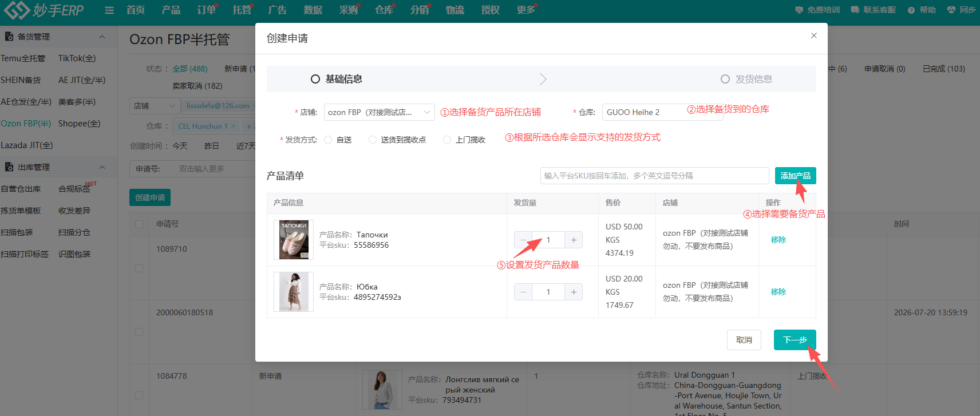
Task: Toggle the hamburger menu icon in top bar
Action: click(109, 10)
